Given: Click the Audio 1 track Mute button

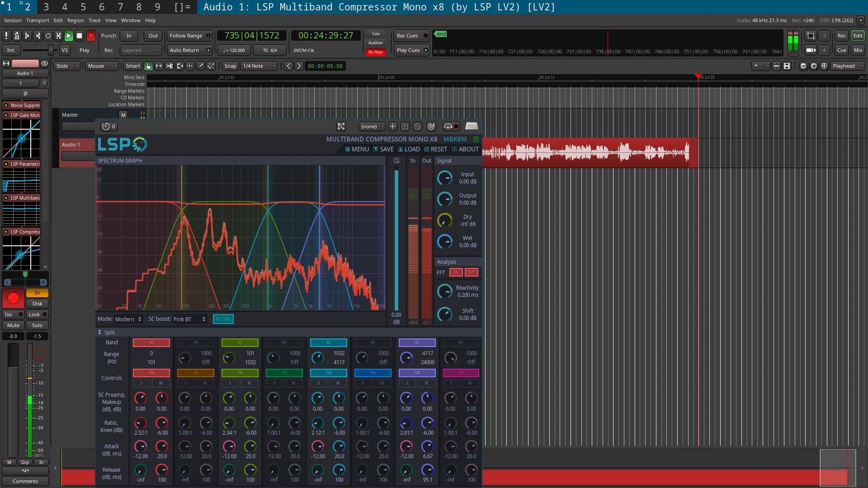Looking at the screenshot, I should (13, 325).
